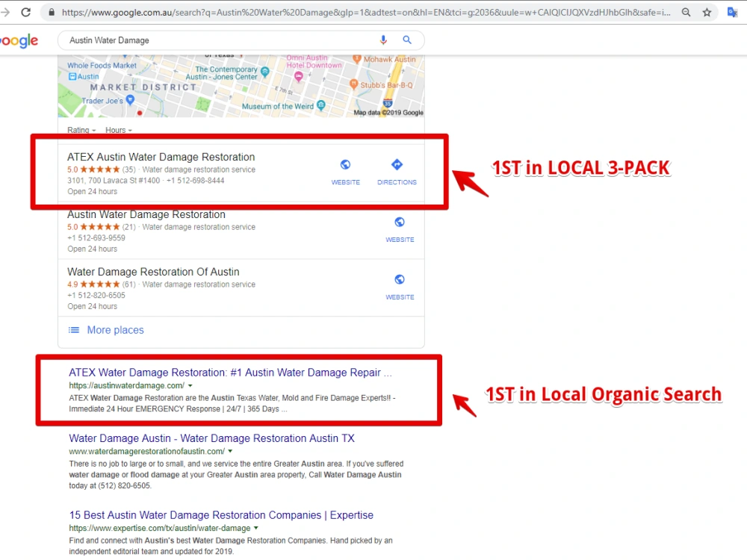Submit search with blue magnifier icon
The height and width of the screenshot is (560, 747).
[x=407, y=40]
